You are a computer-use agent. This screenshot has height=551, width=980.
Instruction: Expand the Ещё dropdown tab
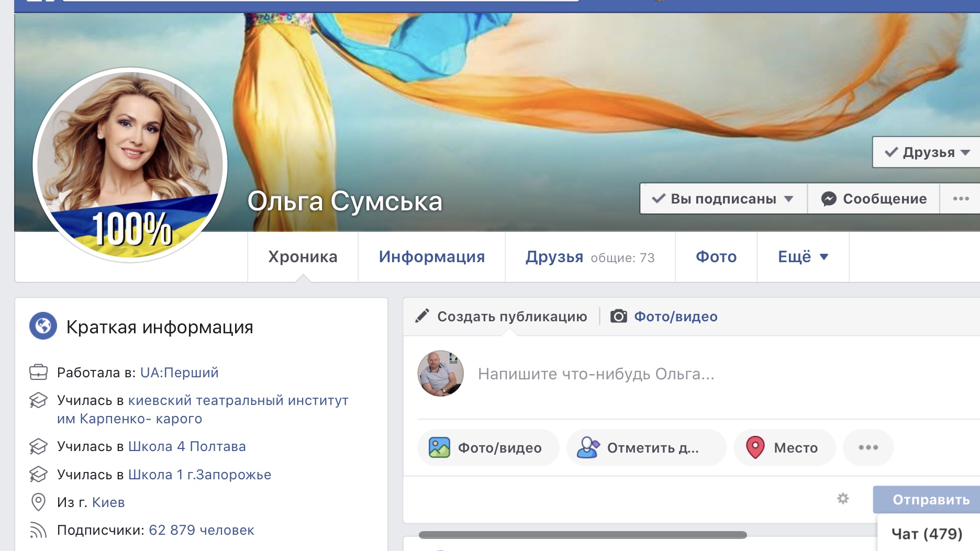[x=803, y=257]
